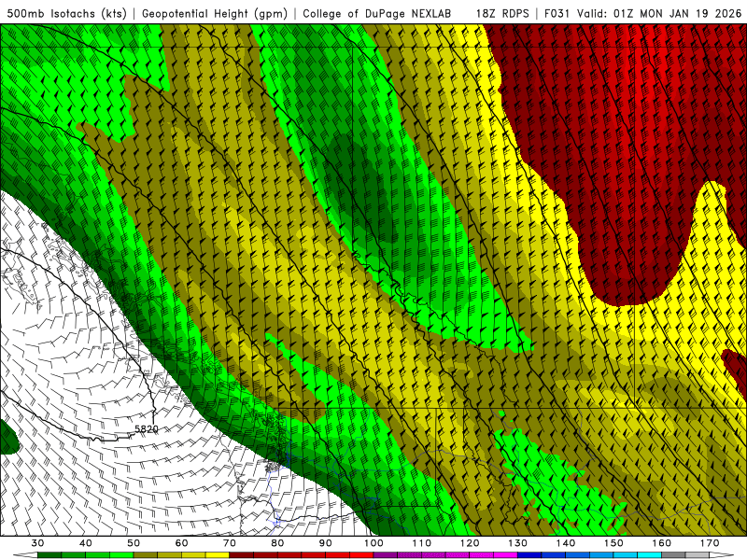The width and height of the screenshot is (747, 560).
Task: Click the darkest green 30-35 kt legend swatch
Action: click(49, 555)
